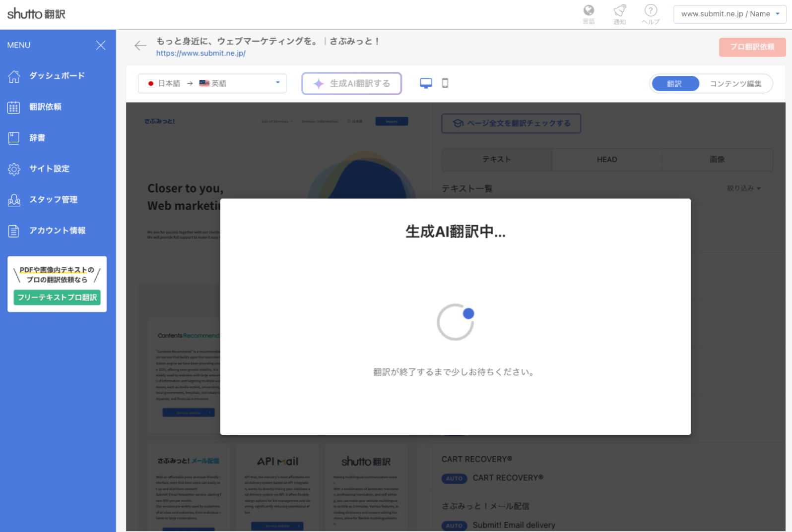This screenshot has height=532, width=792.
Task: Click the API Mail card thumbnail
Action: (x=277, y=487)
